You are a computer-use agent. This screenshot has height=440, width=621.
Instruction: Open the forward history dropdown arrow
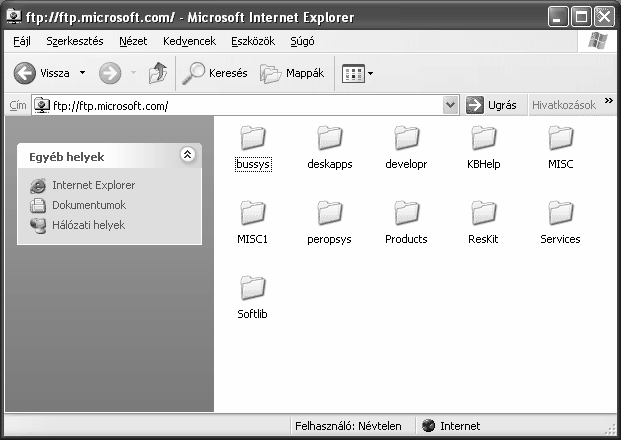(133, 73)
